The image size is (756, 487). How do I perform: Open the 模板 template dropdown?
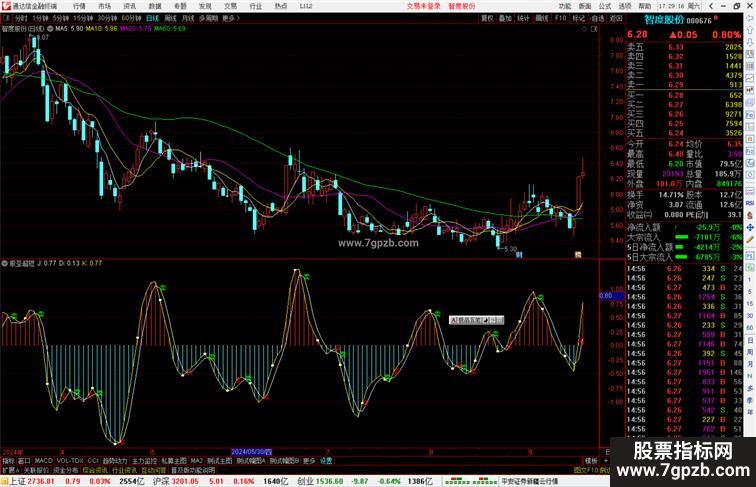click(591, 461)
